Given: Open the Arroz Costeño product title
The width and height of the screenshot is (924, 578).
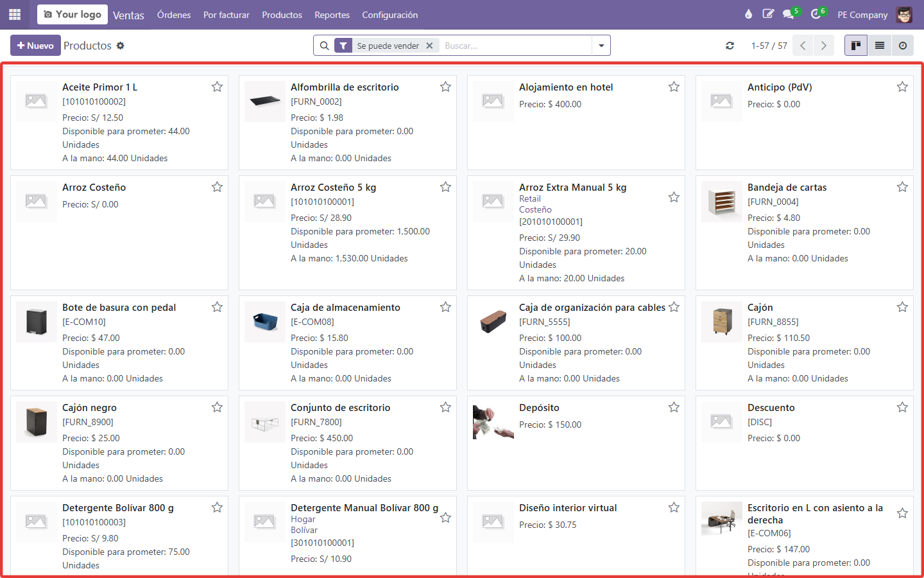Looking at the screenshot, I should tap(94, 188).
